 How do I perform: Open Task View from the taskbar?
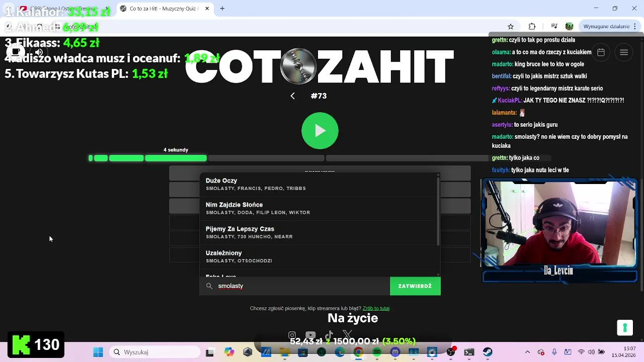[x=210, y=352]
